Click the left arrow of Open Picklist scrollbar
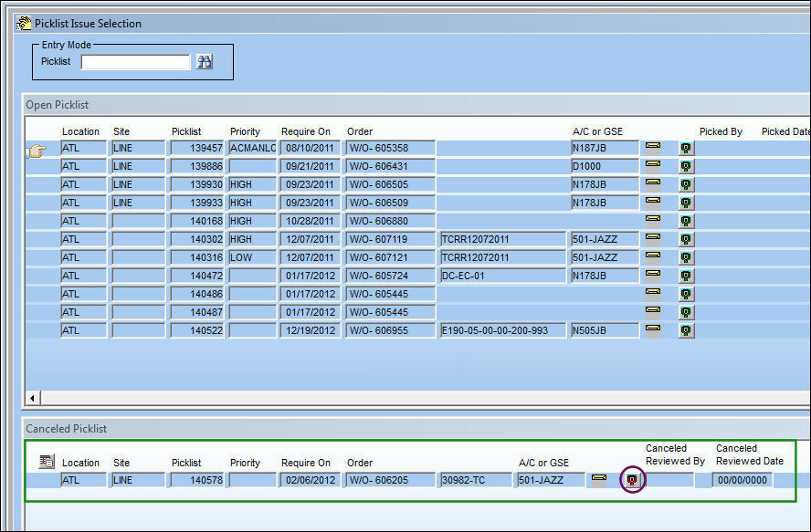This screenshot has height=532, width=811. click(x=33, y=398)
